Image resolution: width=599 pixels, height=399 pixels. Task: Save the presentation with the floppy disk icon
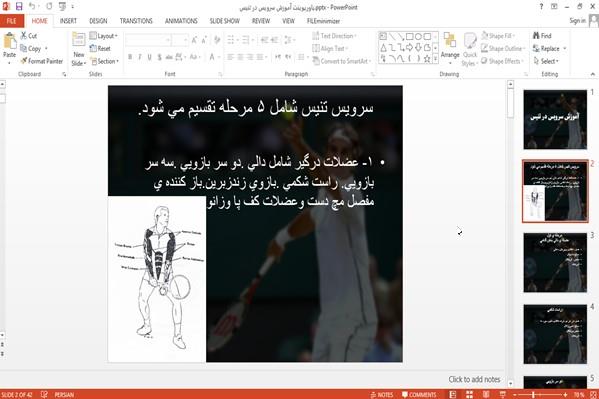19,6
